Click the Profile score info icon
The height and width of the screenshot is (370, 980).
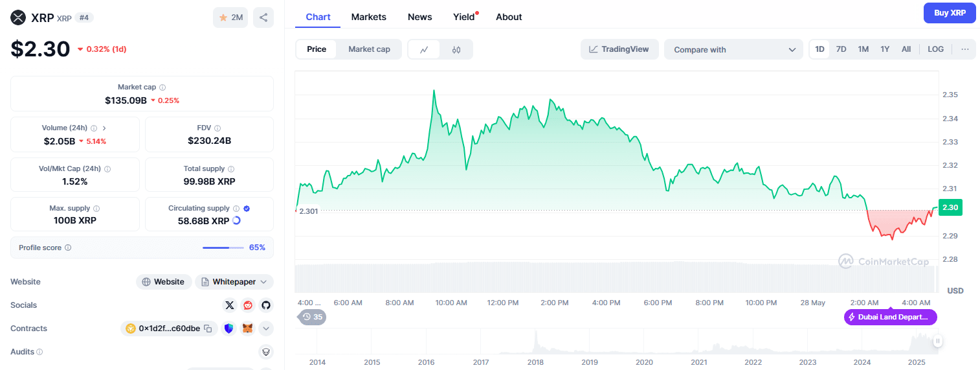68,248
